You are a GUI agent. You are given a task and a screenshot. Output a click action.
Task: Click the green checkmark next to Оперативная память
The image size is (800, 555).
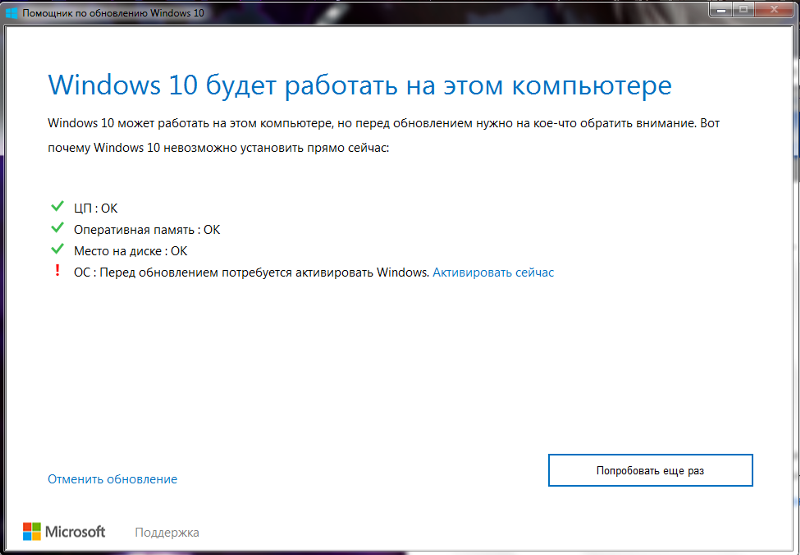(57, 228)
